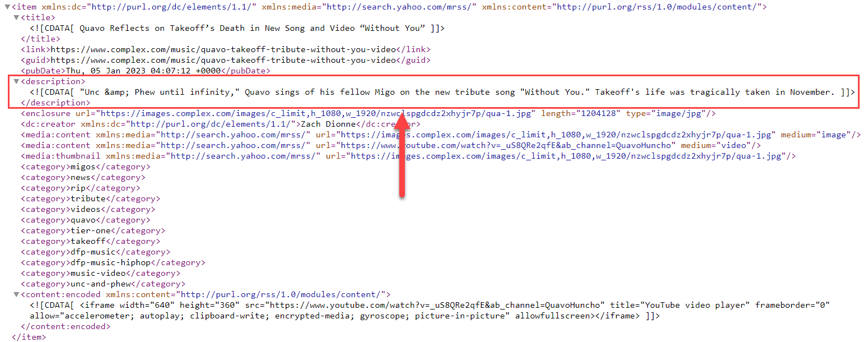Viewport: 868px width, 342px height.
Task: Select the iframe width="640" CDATA line
Action: click(x=430, y=306)
